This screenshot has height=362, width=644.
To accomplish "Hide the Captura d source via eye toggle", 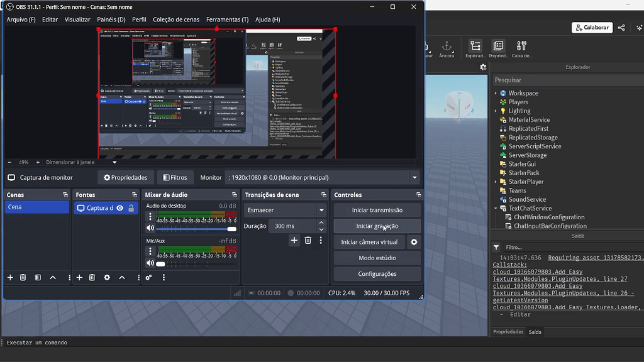I will (119, 208).
